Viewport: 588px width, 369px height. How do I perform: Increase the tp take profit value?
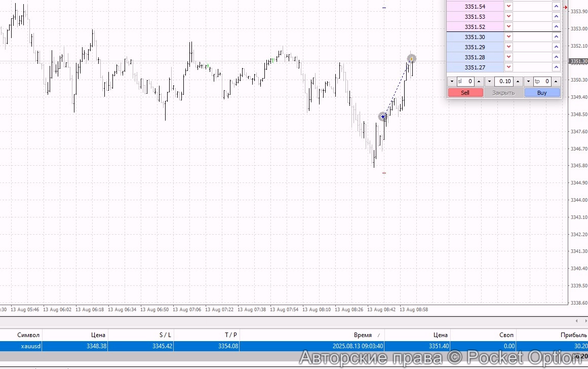556,82
